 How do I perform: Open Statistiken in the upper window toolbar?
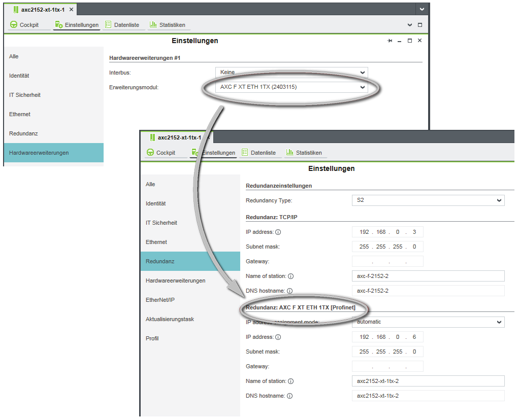(167, 25)
